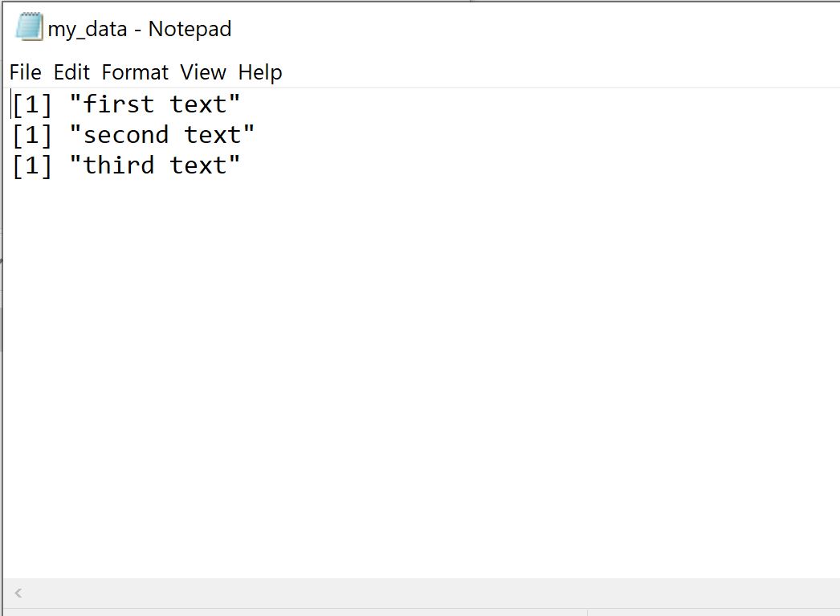Viewport: 840px width, 616px height.
Task: Click on [1] of the second line
Action: (x=32, y=136)
